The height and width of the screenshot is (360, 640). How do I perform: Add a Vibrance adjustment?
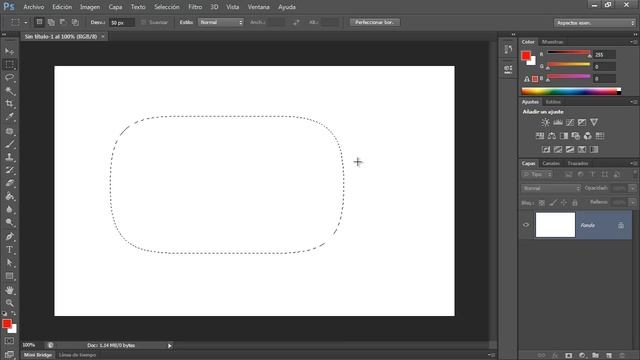tap(594, 122)
